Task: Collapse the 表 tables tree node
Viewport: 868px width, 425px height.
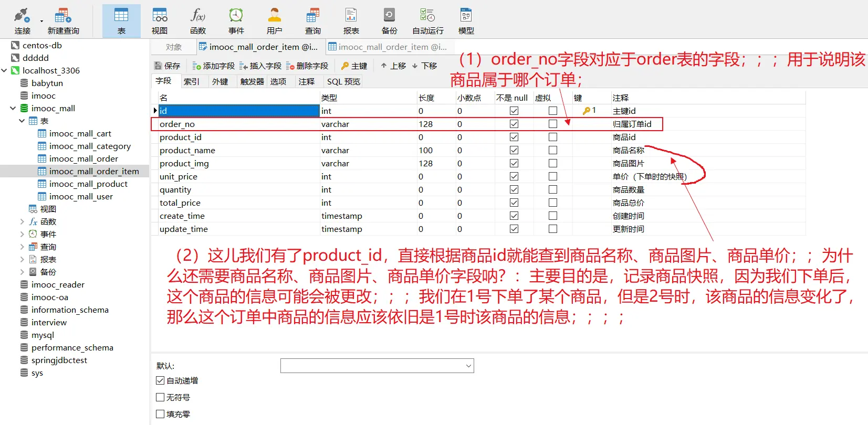Action: pos(22,121)
